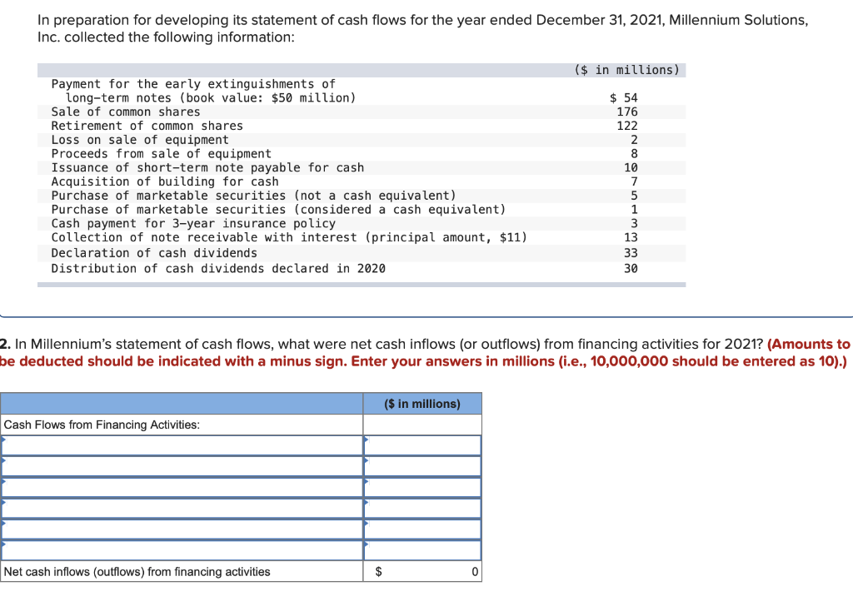Select the first row's amount input cell
Screen dimensions: 853x616
tap(422, 445)
